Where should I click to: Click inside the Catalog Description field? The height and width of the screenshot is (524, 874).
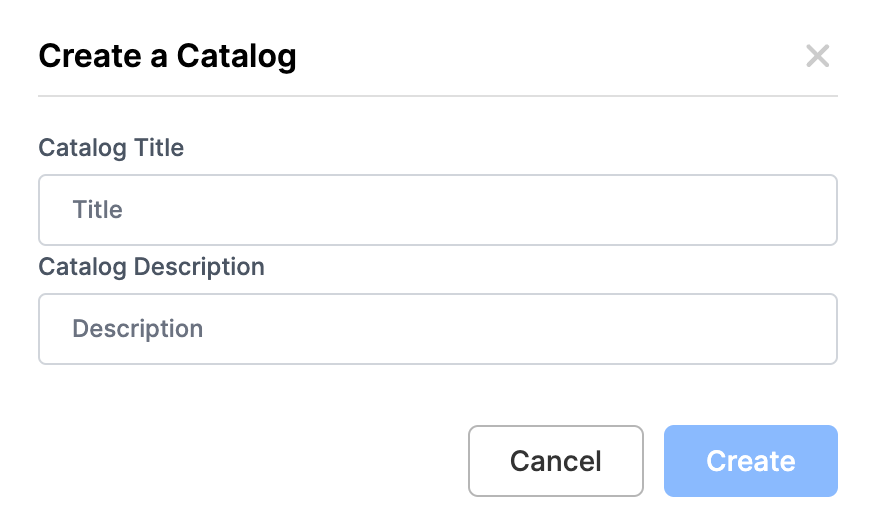pyautogui.click(x=437, y=329)
